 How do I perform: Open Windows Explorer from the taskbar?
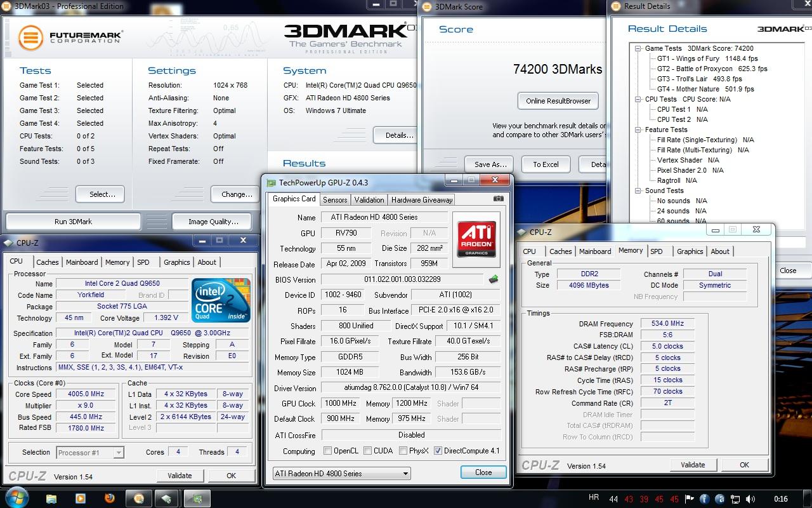(x=51, y=498)
